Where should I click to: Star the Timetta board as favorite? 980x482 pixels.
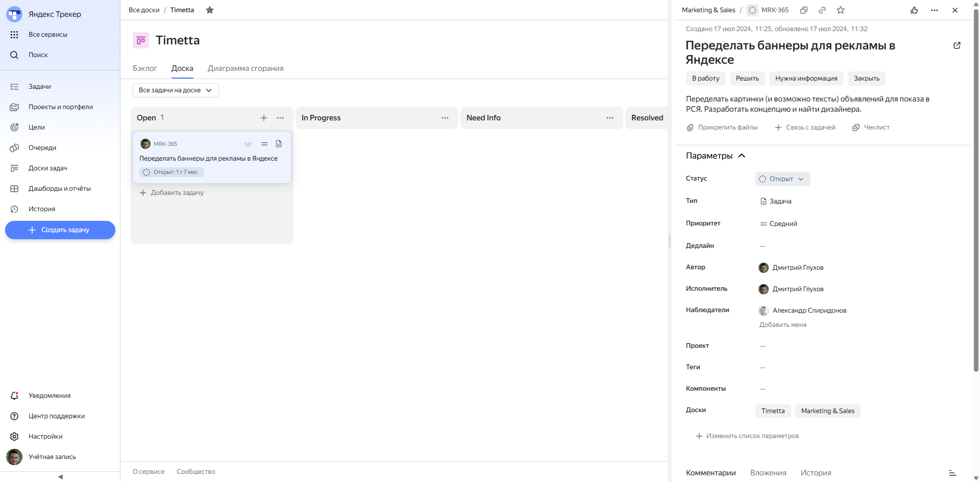210,10
